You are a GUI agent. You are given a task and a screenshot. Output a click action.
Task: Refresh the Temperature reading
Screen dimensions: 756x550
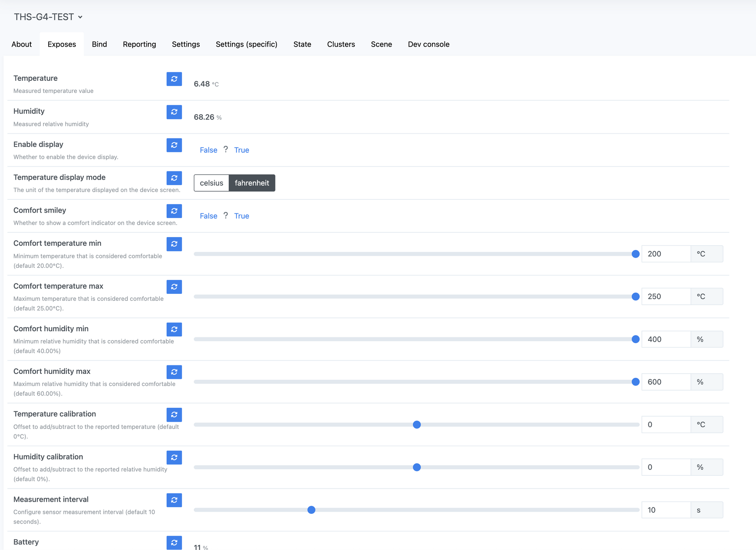[x=174, y=79]
